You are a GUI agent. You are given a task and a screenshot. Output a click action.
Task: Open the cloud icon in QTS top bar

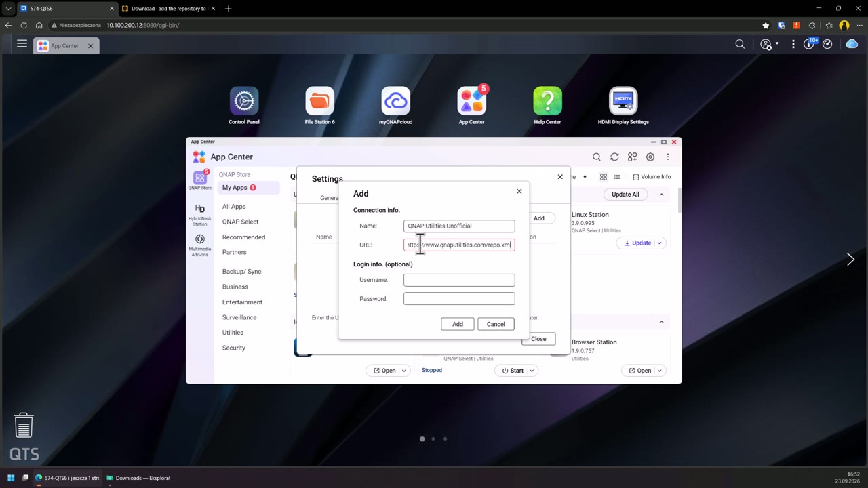852,44
